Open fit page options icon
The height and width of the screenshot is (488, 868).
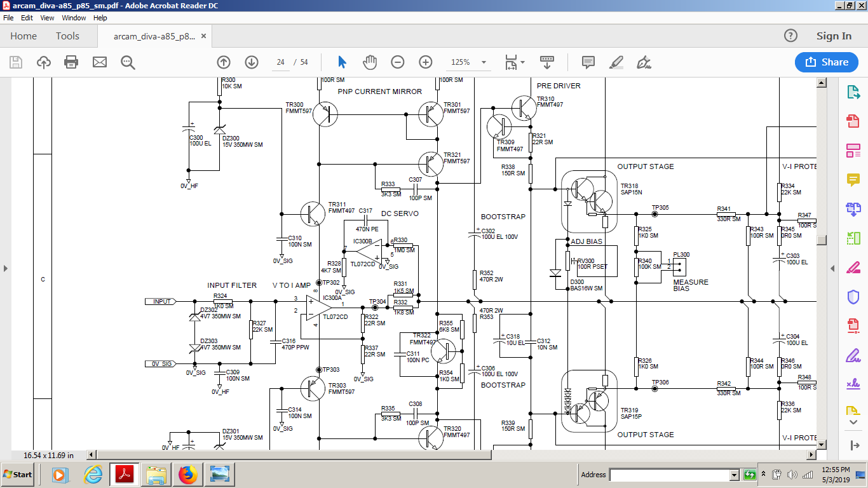[x=514, y=62]
